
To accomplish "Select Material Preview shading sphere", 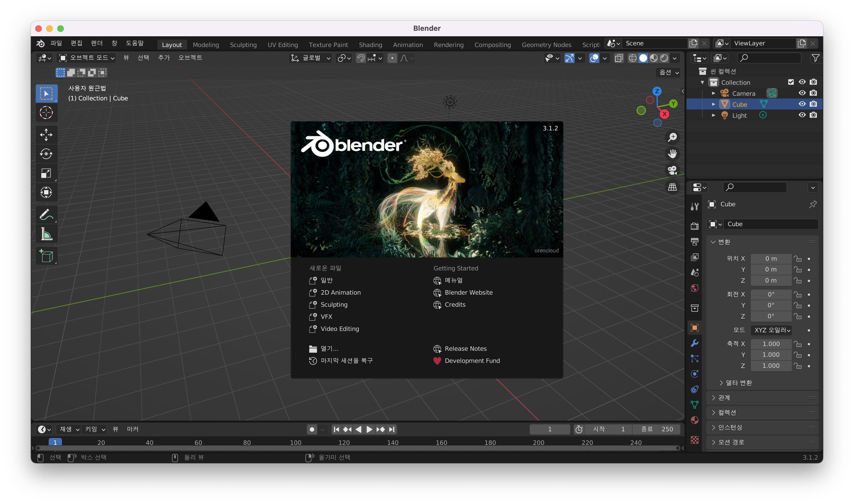I will click(x=654, y=58).
